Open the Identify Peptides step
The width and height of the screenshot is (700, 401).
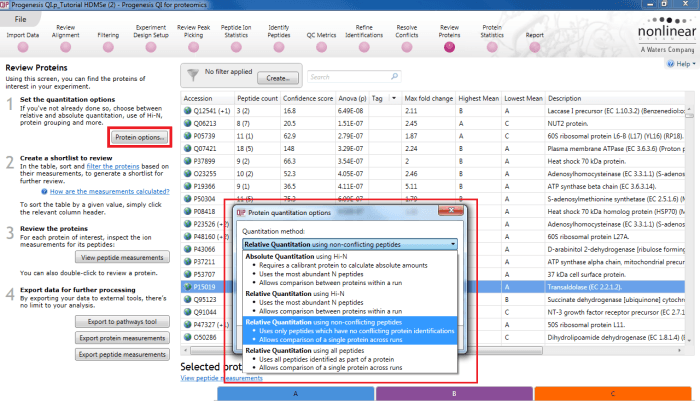(279, 47)
